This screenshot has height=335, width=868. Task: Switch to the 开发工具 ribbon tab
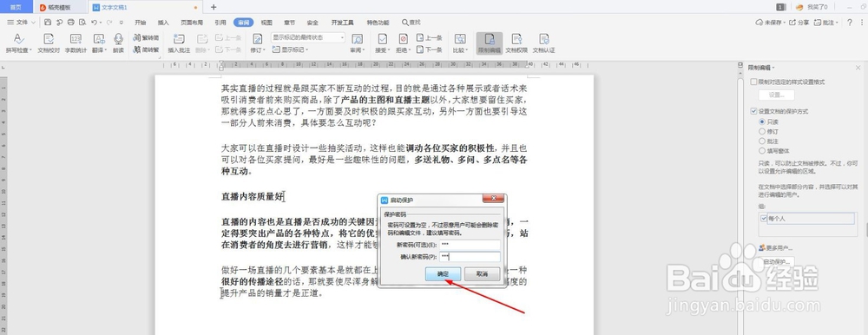click(x=342, y=23)
